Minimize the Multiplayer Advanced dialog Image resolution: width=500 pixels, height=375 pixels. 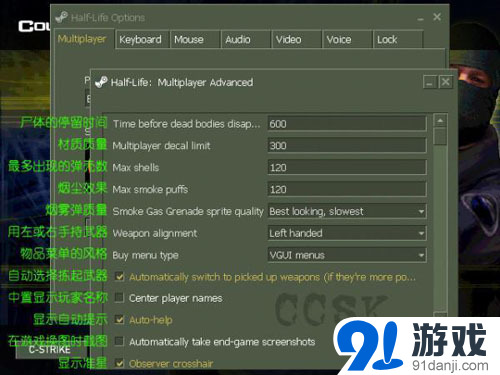tap(430, 82)
